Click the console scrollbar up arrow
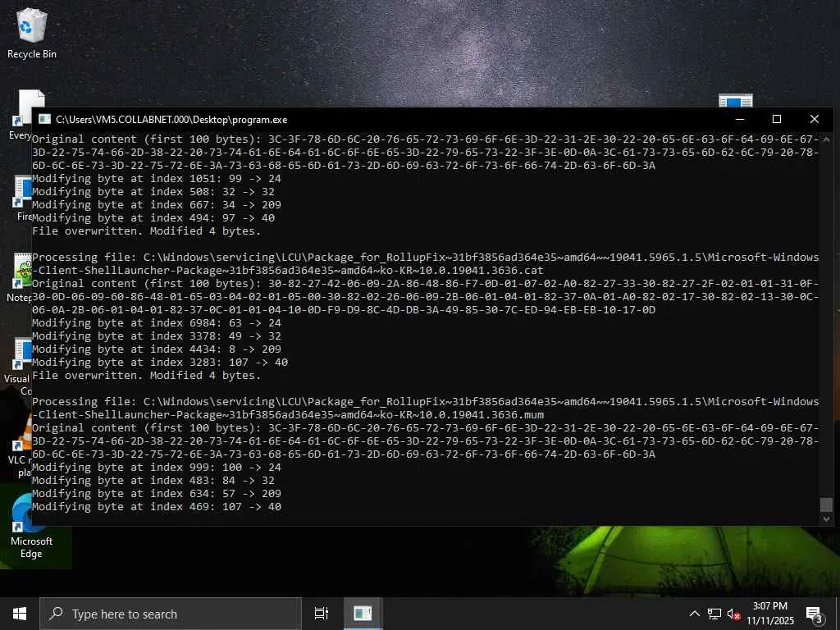Screen dimensions: 840x630 (826, 139)
